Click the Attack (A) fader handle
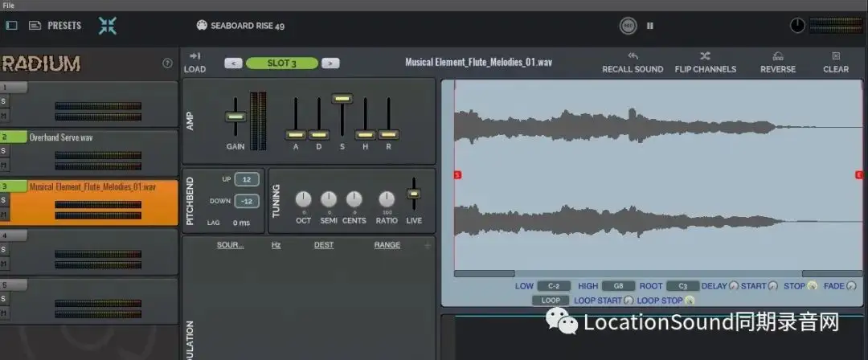 [x=296, y=134]
